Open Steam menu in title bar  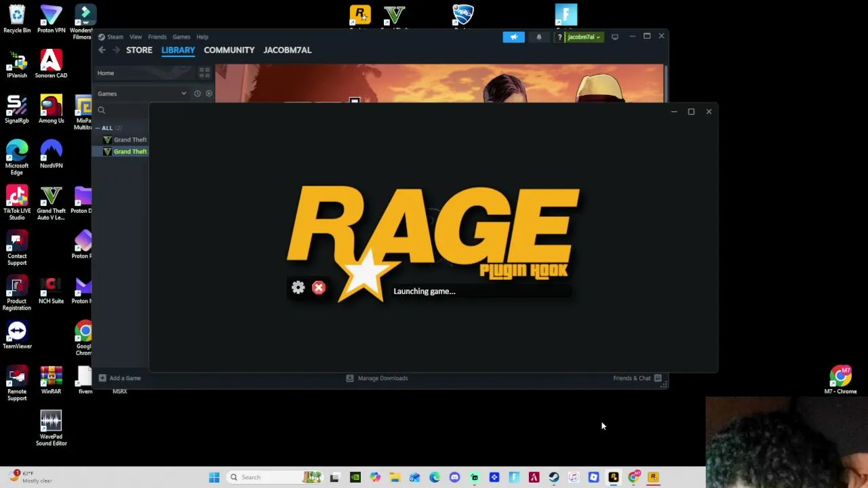click(x=111, y=37)
